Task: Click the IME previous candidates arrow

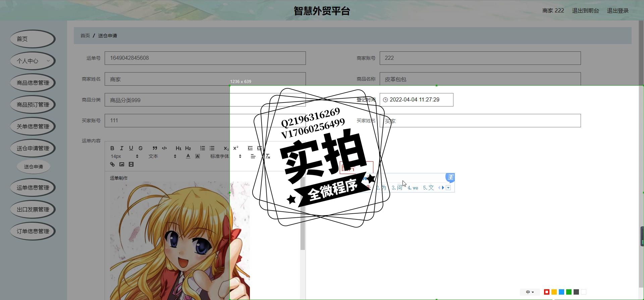Action: (439, 188)
